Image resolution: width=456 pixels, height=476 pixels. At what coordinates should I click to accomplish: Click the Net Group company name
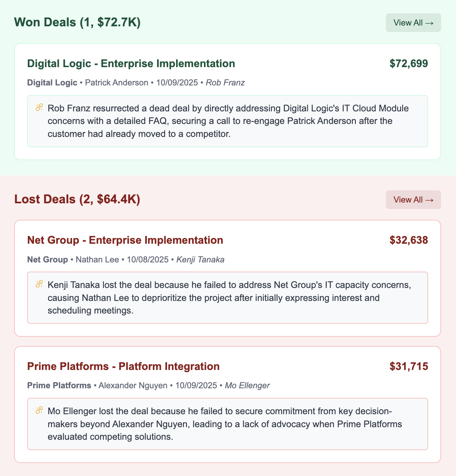[48, 260]
